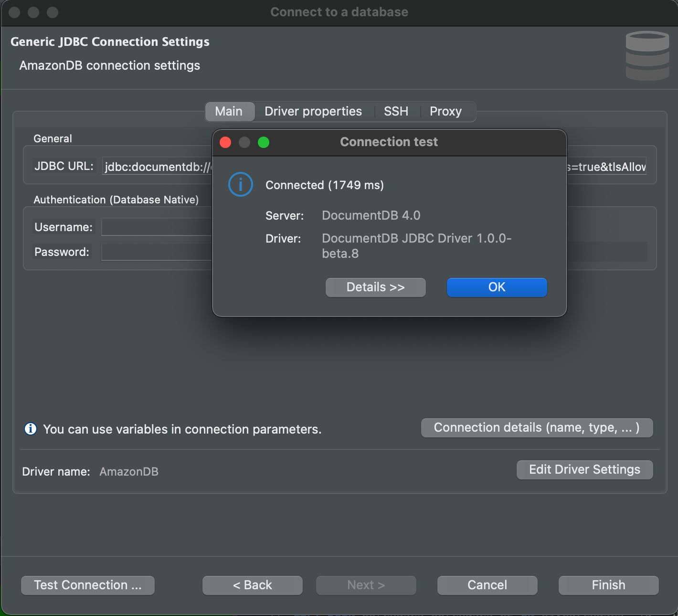The height and width of the screenshot is (616, 678).
Task: Focus the Username field
Action: click(x=157, y=227)
